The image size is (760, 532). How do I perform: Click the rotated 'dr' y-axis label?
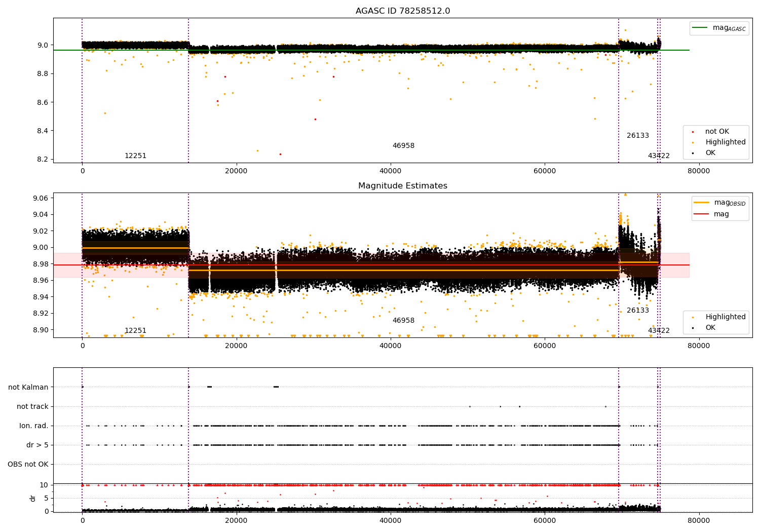(33, 498)
